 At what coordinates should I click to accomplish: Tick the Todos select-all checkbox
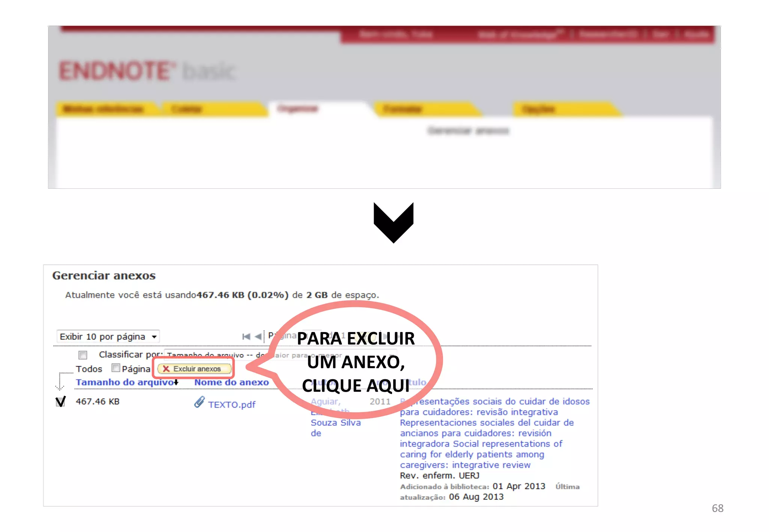pyautogui.click(x=83, y=355)
